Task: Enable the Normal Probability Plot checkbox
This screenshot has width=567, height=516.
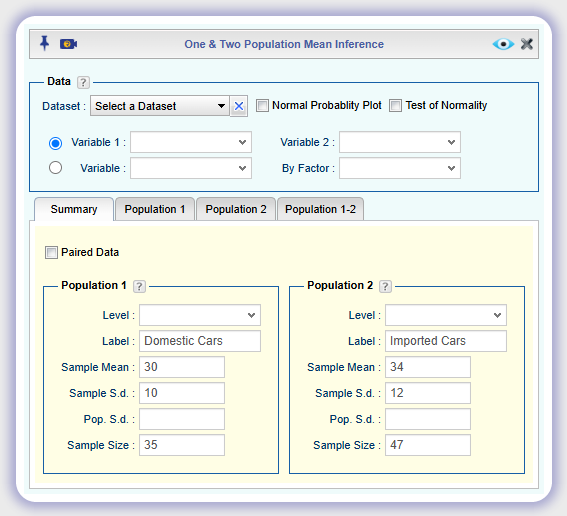Action: [x=262, y=106]
